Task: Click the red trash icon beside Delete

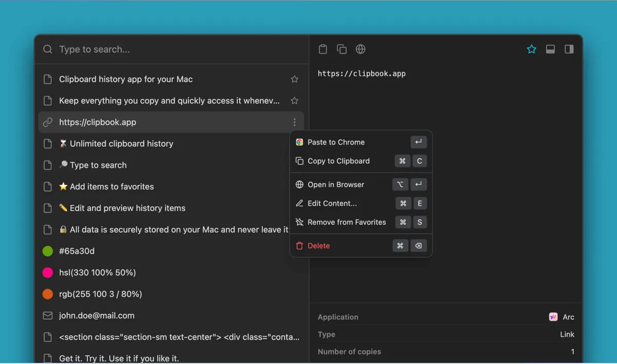Action: pos(299,246)
